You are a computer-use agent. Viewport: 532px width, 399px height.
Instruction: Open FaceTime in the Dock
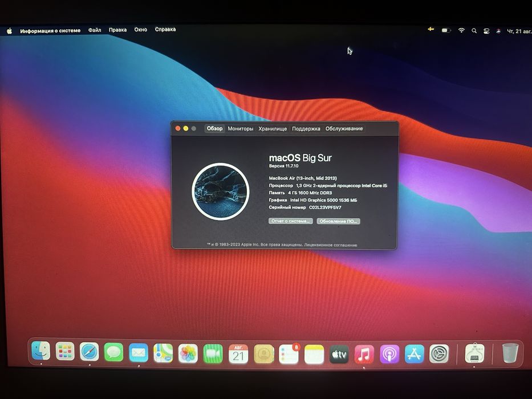213,354
